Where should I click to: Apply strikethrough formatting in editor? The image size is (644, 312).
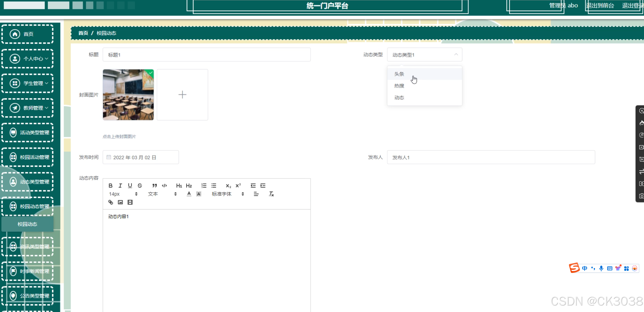tap(140, 185)
